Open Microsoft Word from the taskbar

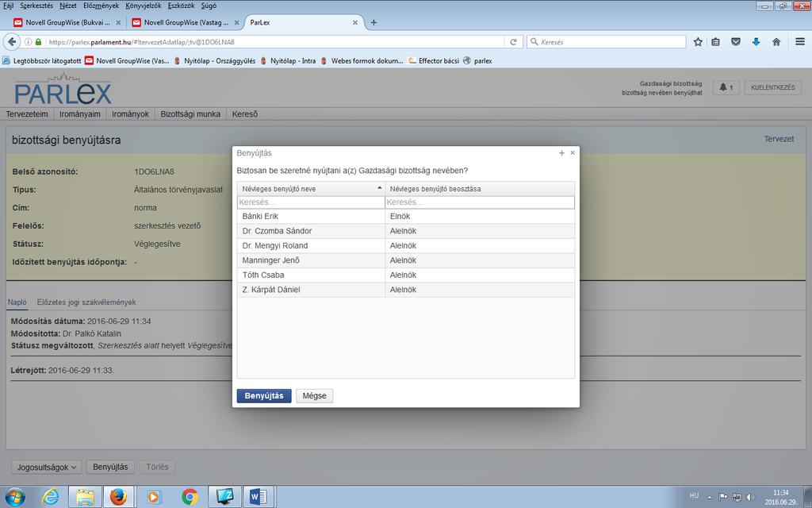tap(259, 497)
